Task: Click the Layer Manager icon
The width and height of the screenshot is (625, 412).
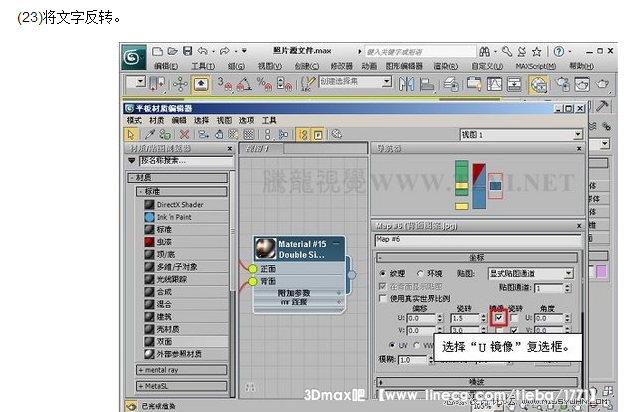Action: (451, 84)
